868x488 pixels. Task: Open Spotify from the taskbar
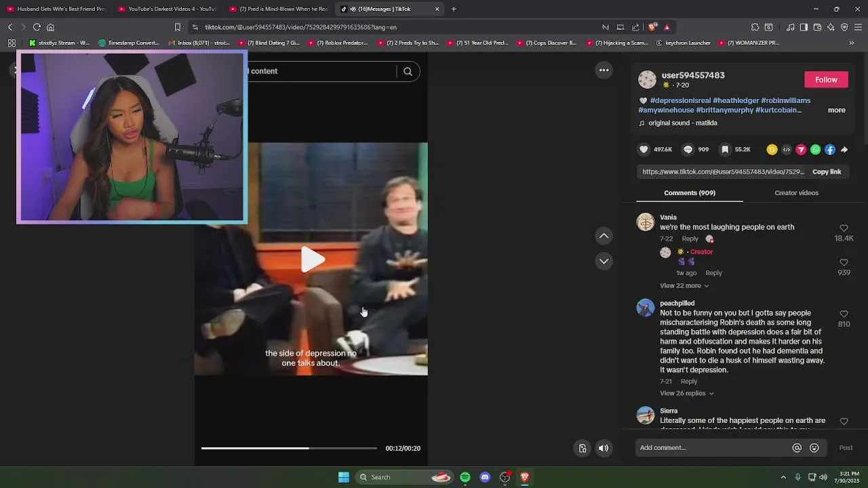point(465,477)
